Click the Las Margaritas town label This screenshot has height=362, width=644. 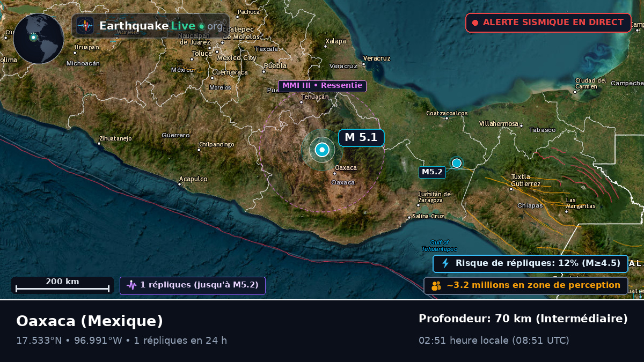[x=581, y=203]
